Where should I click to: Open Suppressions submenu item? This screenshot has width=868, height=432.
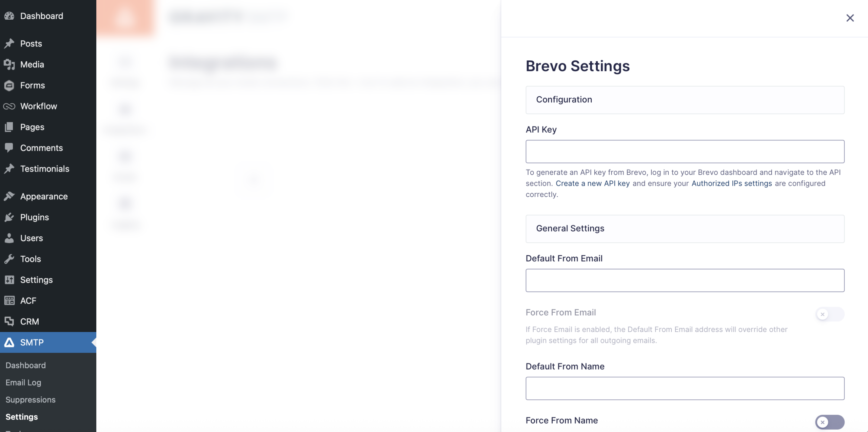coord(31,400)
